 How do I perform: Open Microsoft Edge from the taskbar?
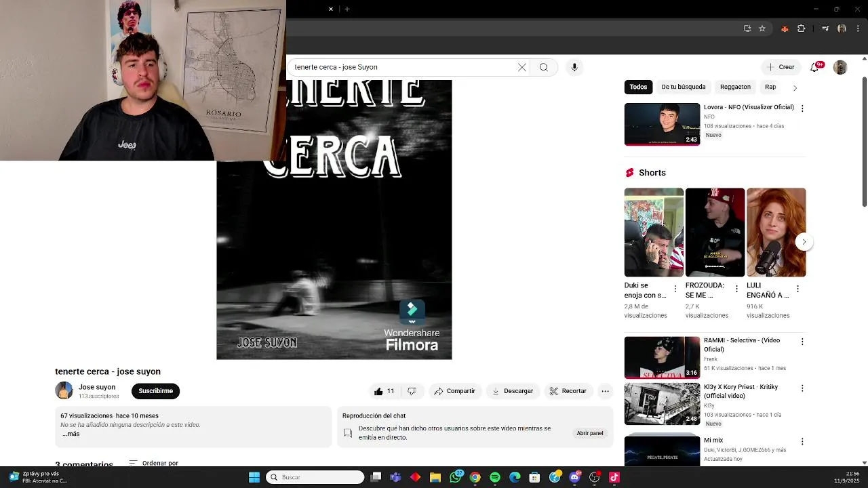(x=515, y=477)
